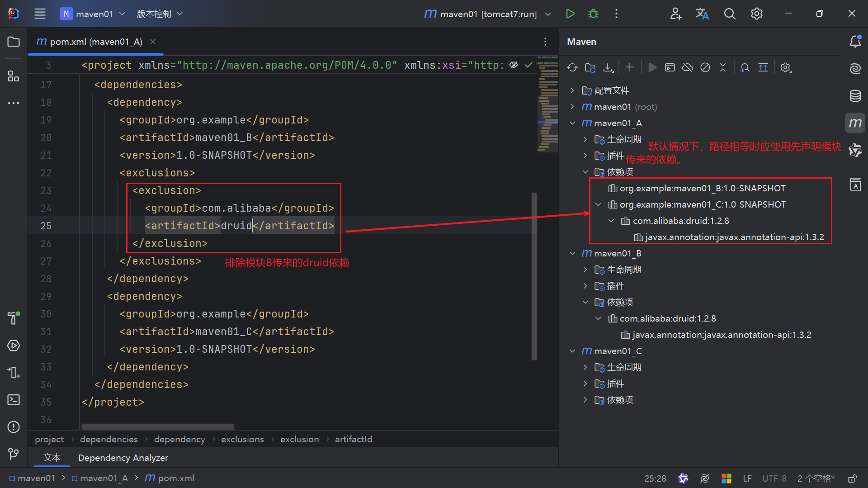Expand maven01 (root) node
Image resolution: width=868 pixels, height=488 pixels.
572,107
